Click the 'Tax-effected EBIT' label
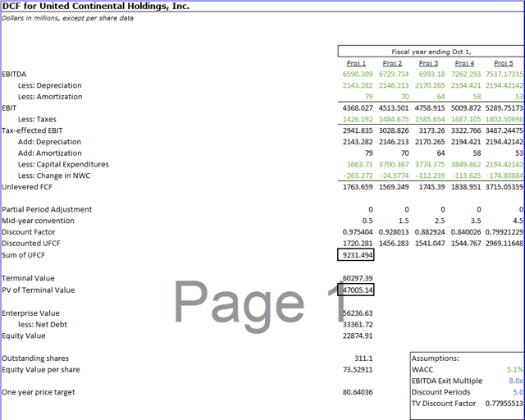Screen dimensions: 525x420 pos(32,130)
